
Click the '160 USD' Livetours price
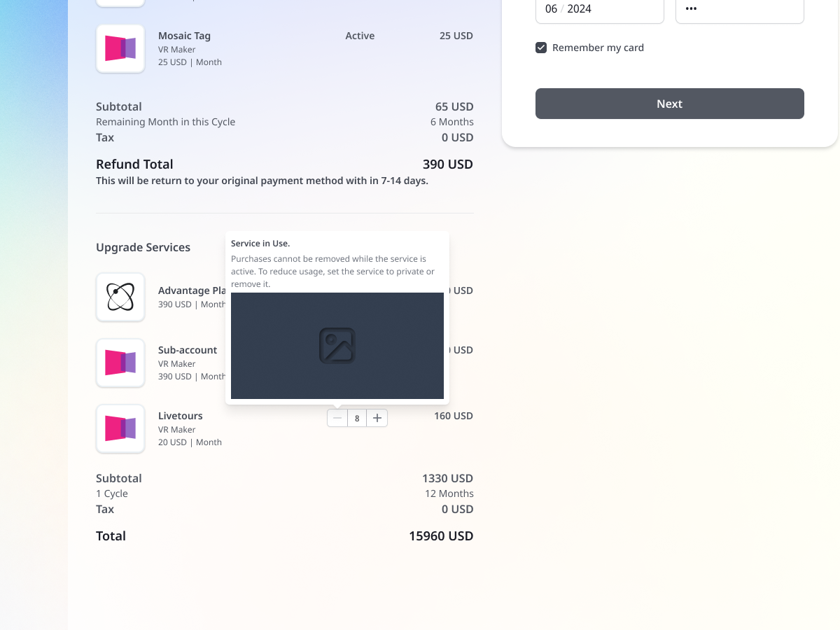pos(454,416)
